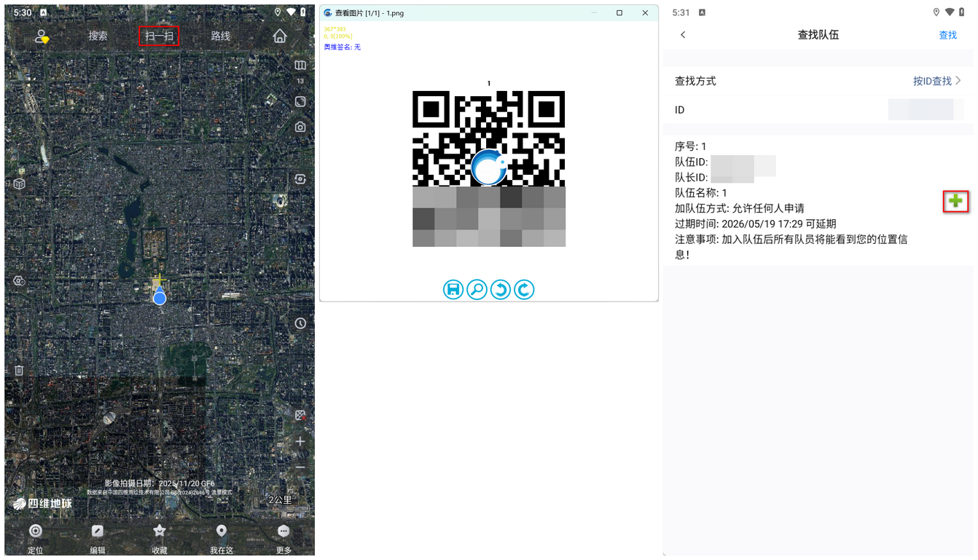Viewport: 978px width, 560px height.
Task: Tap the 查找 button at top right
Action: (947, 35)
